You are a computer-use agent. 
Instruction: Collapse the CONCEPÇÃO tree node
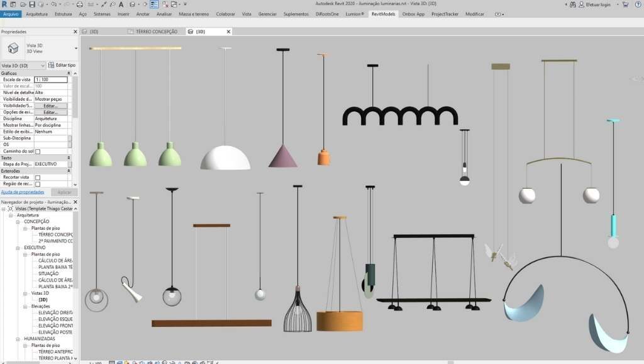click(x=18, y=222)
